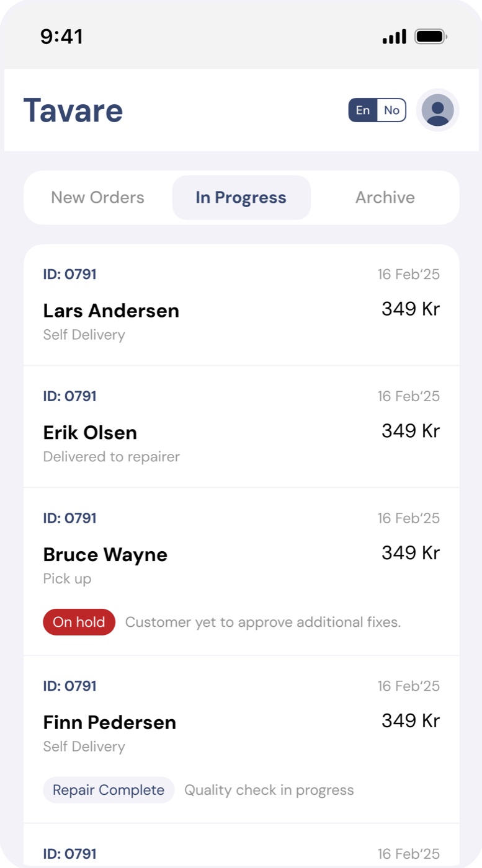Screen dimensions: 482x868
Task: Tap Delivered to repairer status text
Action: 112,457
